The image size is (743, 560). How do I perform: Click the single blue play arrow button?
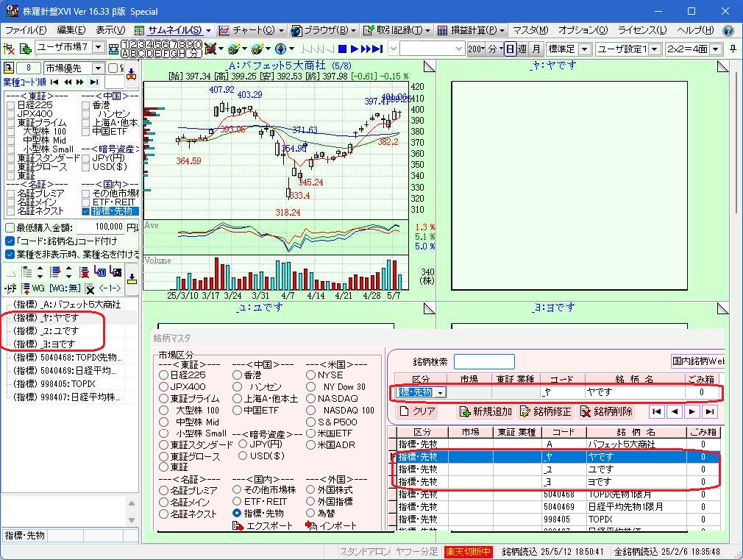(354, 49)
